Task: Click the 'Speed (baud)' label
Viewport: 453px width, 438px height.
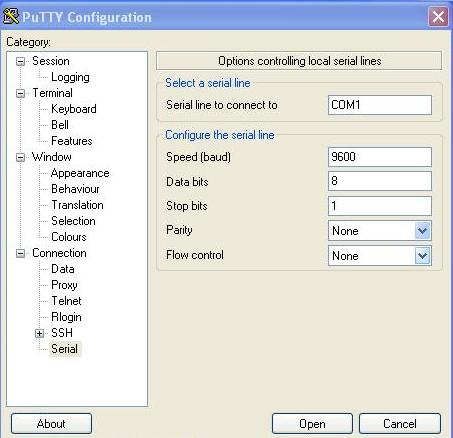Action: pos(198,157)
